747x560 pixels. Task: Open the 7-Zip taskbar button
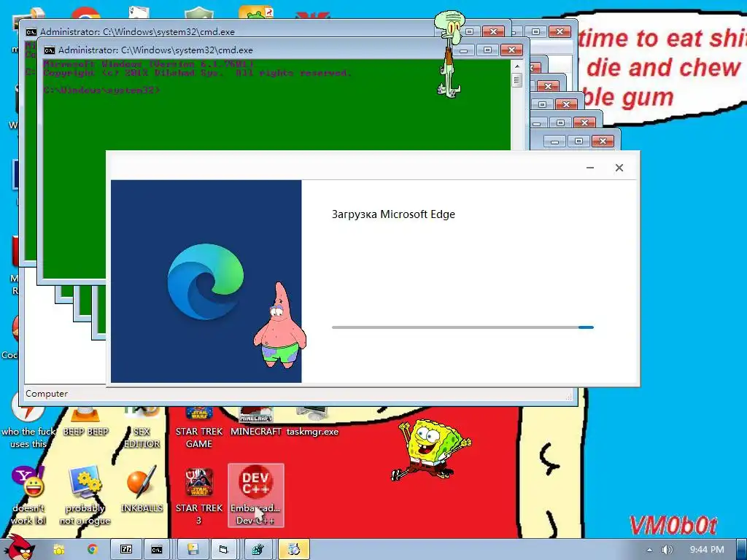126,549
